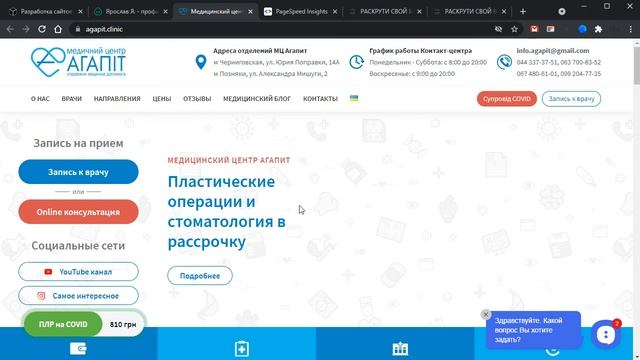Open the О НАС menu item
The width and height of the screenshot is (640, 360).
click(x=40, y=99)
